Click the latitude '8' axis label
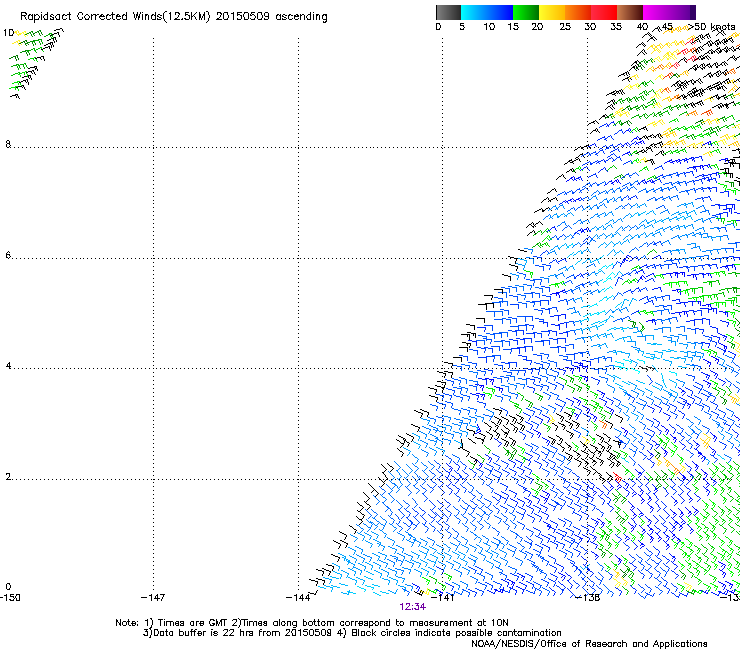 [8, 144]
